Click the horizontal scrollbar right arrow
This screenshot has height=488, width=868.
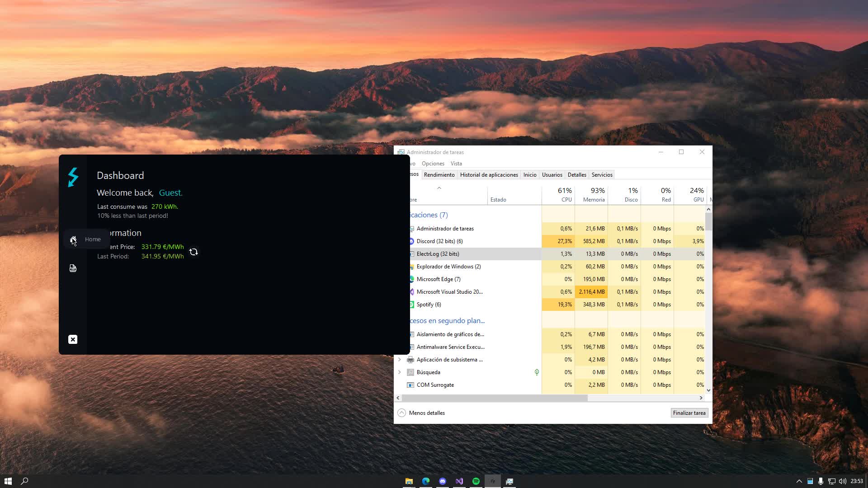tap(701, 398)
